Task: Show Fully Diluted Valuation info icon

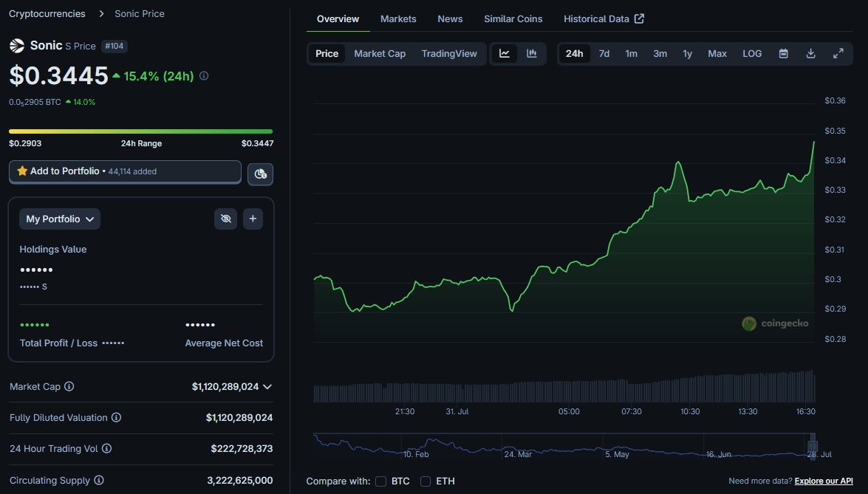Action: pos(116,418)
